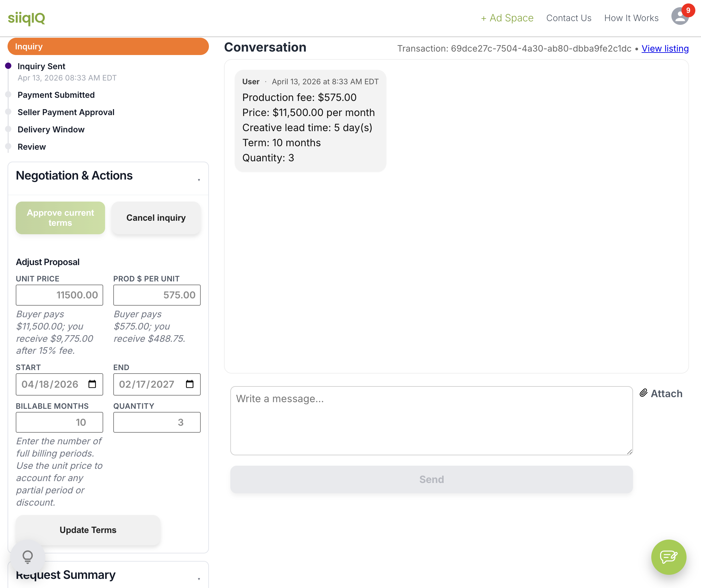Click the Quantity: 3 message line
The image size is (701, 588).
(268, 158)
